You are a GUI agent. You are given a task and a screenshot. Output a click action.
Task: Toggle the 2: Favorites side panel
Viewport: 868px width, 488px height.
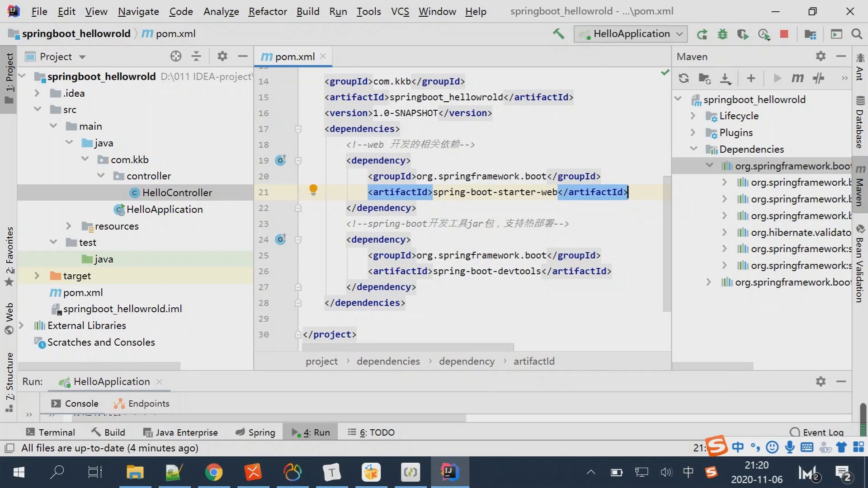coord(9,257)
